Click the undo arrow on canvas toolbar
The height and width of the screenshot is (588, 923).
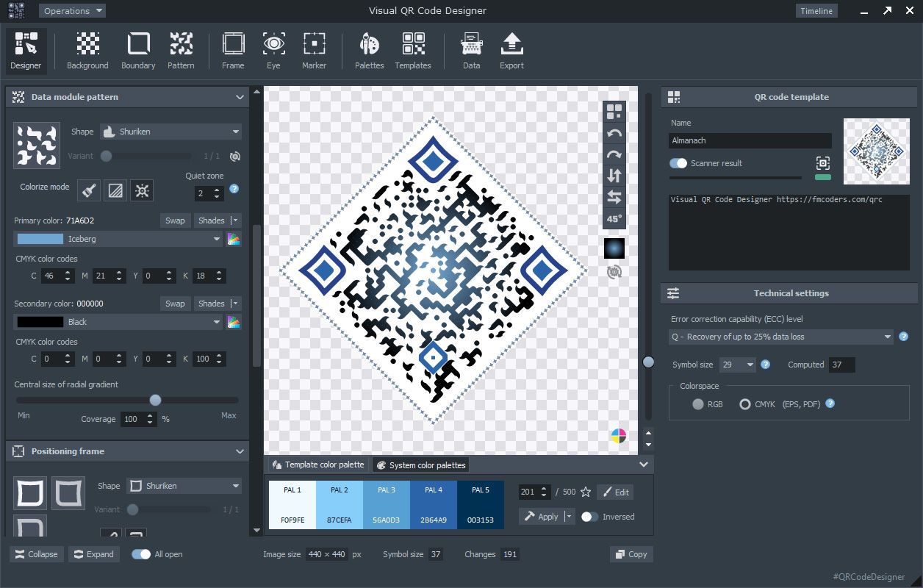coord(614,133)
